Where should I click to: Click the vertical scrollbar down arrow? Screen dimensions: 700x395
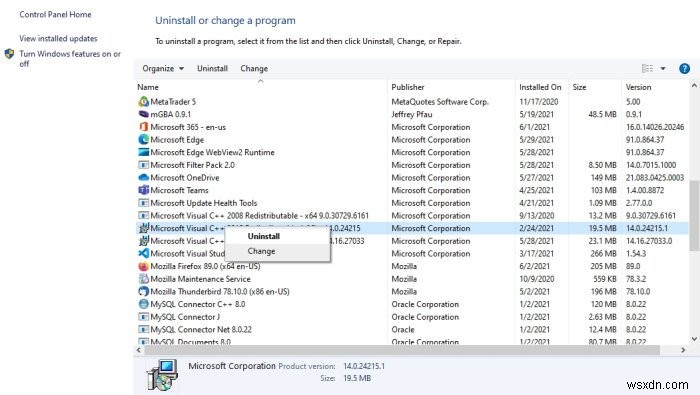tap(694, 339)
